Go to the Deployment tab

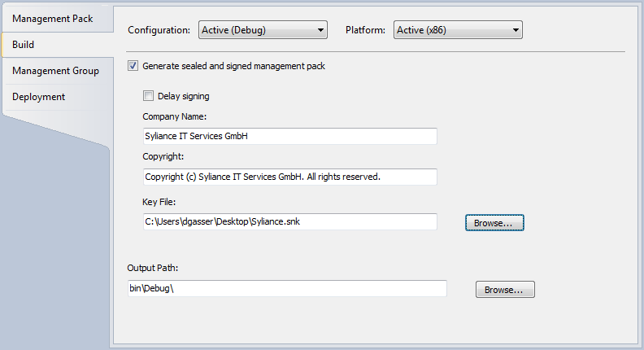click(x=39, y=97)
